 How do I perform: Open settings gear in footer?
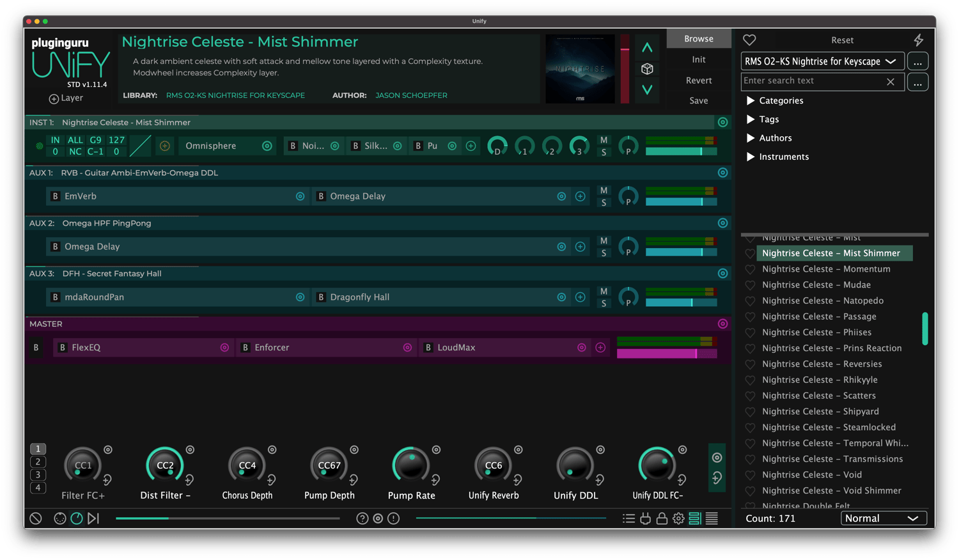[678, 518]
